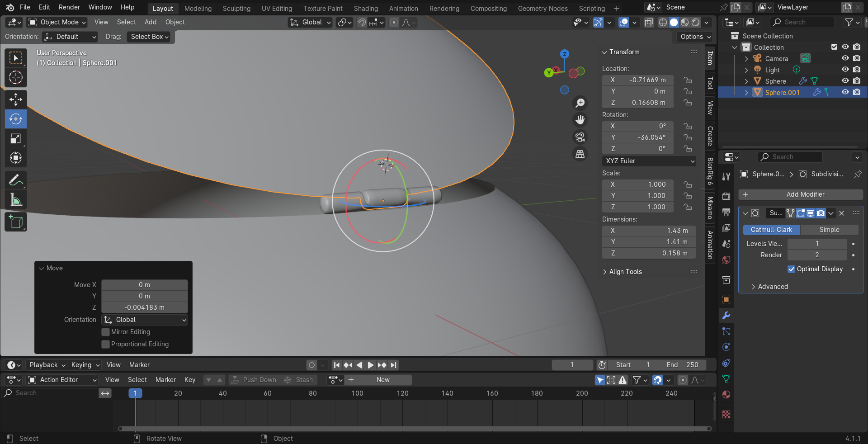Open Modifiers wrench tab in properties
868x444 pixels.
pyautogui.click(x=726, y=316)
